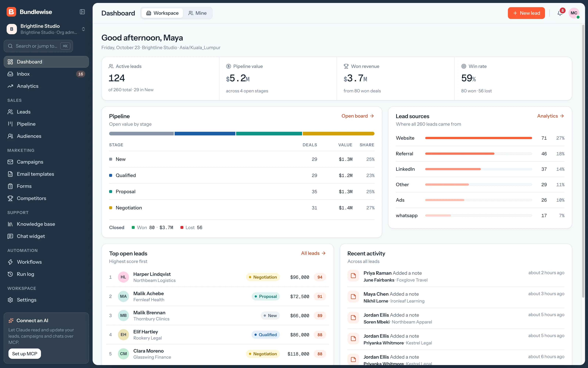Follow the Analytics link in Lead sources
The image size is (588, 368).
(x=551, y=116)
